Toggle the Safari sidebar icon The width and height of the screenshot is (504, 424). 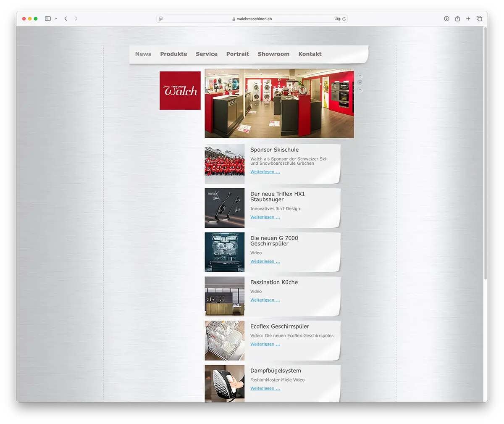tap(48, 18)
